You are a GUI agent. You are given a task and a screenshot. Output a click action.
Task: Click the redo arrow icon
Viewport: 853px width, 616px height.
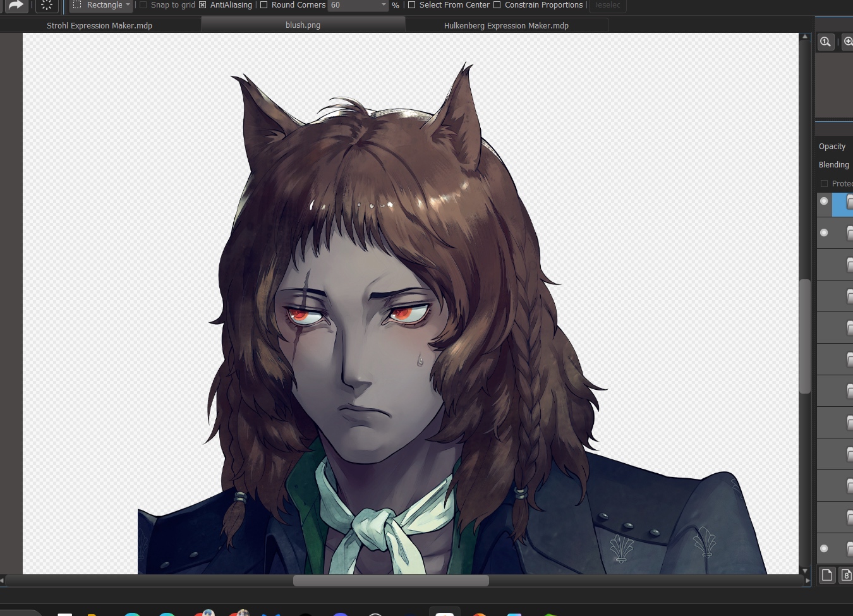pos(16,5)
